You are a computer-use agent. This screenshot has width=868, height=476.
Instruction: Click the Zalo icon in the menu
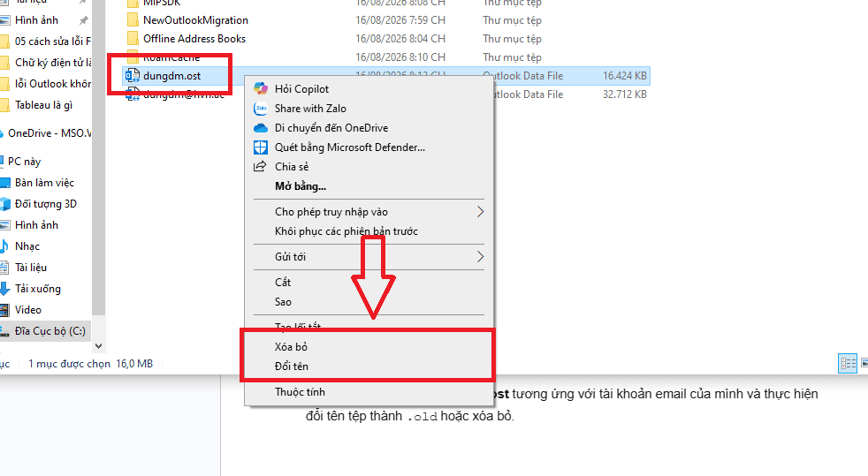[x=260, y=109]
